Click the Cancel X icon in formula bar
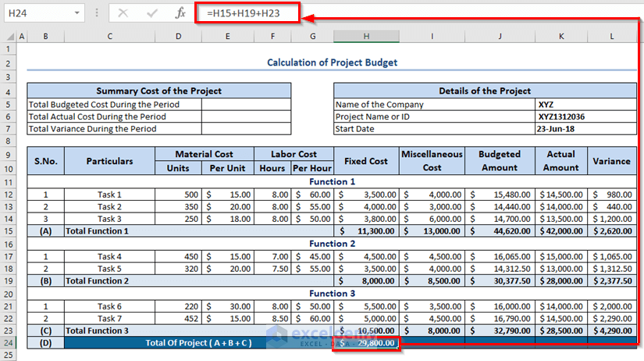This screenshot has width=644, height=361. click(124, 13)
